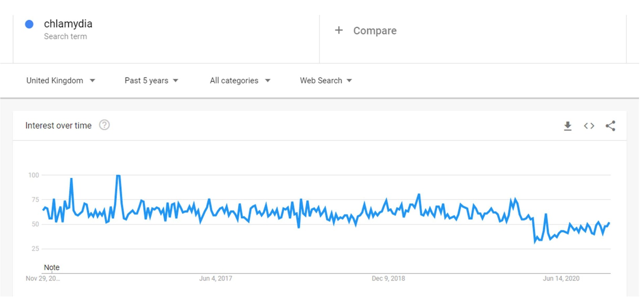
Task: Expand the United Kingdom region dropdown
Action: (61, 80)
